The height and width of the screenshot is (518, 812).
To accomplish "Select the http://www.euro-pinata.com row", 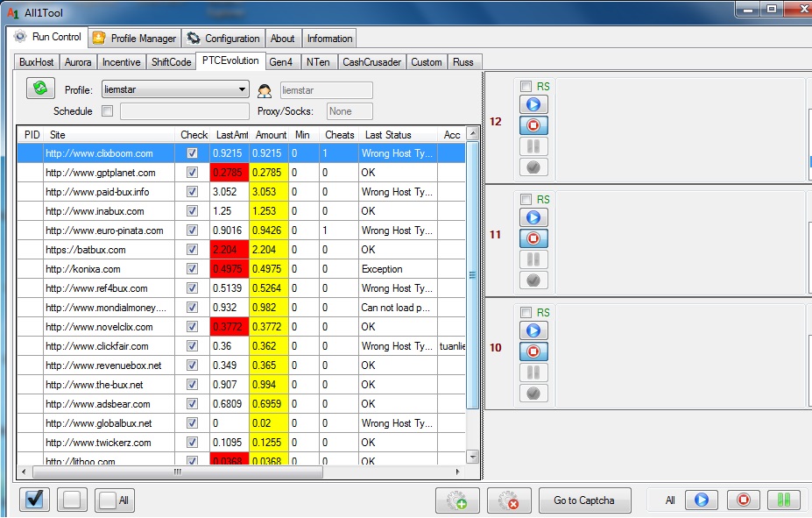I will click(241, 231).
